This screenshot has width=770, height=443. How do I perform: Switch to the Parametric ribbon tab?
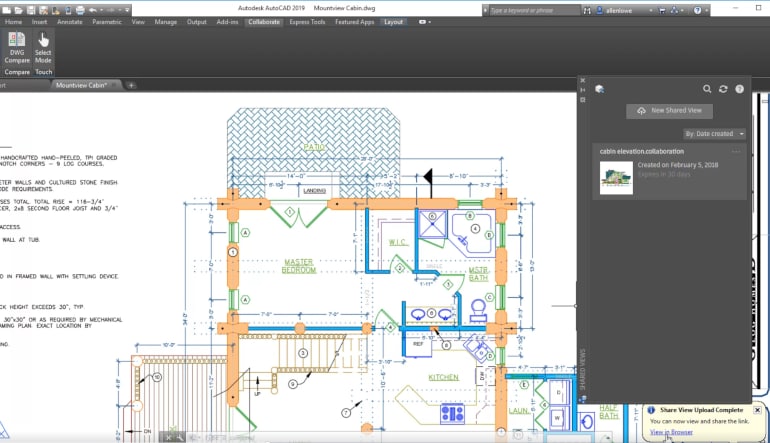pyautogui.click(x=107, y=22)
